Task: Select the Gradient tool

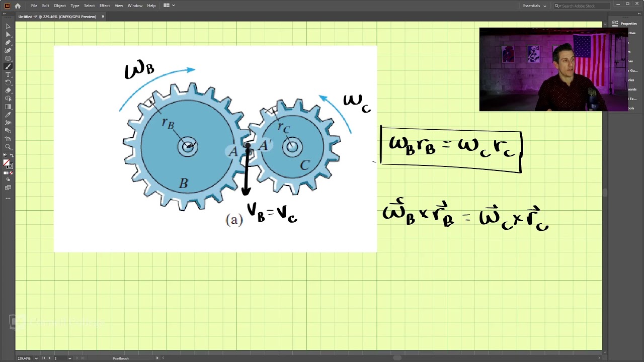Action: (x=8, y=107)
